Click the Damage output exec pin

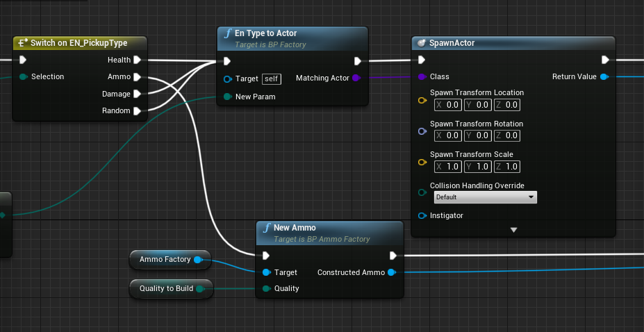coord(137,94)
